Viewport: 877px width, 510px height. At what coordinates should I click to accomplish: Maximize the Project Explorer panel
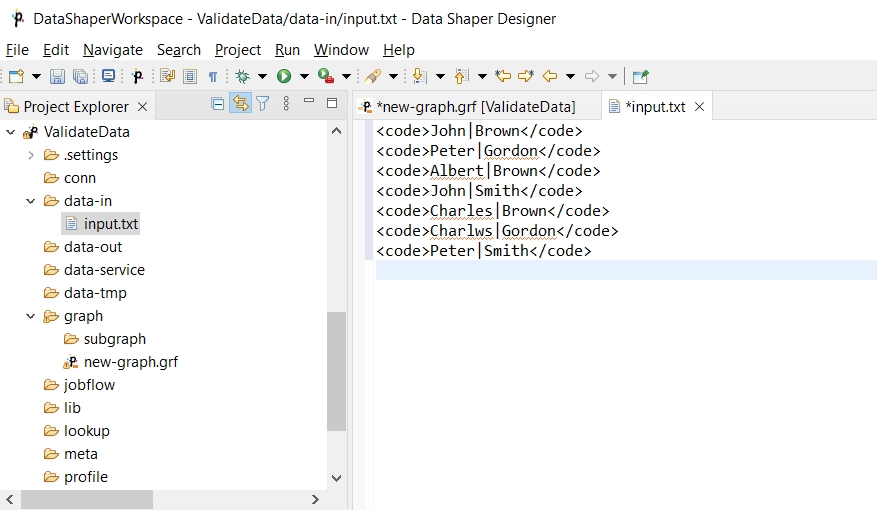click(x=332, y=103)
